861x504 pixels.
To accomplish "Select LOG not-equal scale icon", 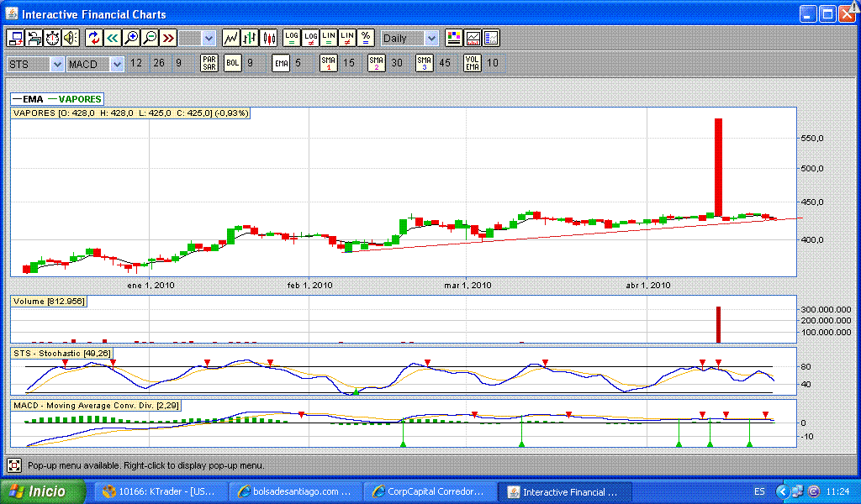I will 310,38.
